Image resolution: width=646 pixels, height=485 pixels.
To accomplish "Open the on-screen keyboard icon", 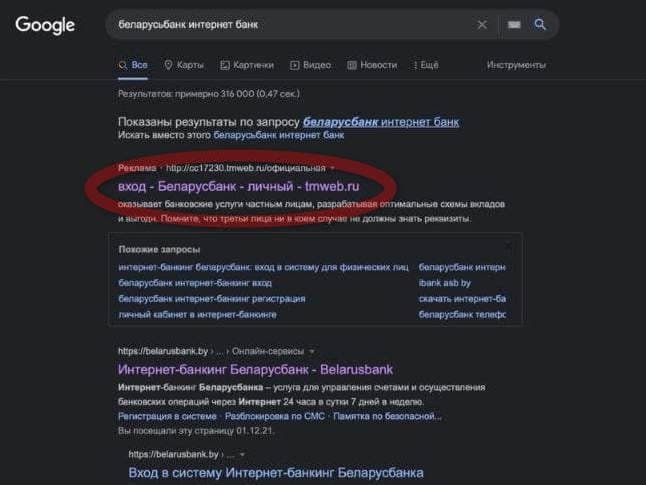I will click(x=514, y=25).
